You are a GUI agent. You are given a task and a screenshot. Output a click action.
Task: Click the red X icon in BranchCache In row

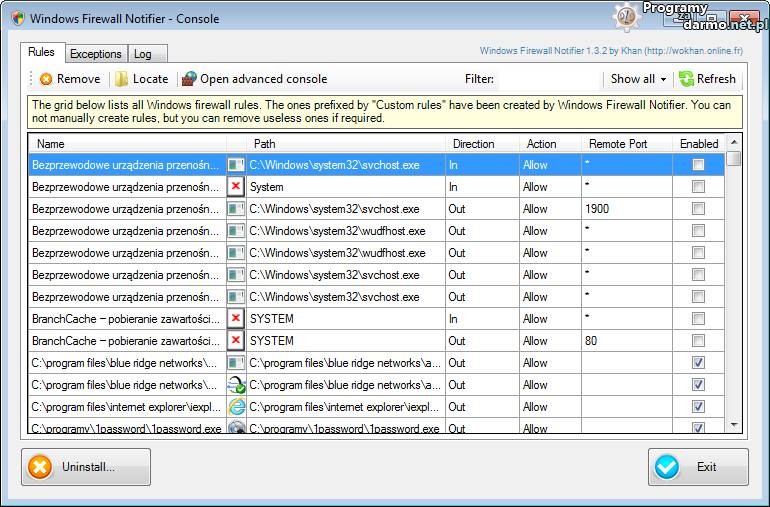[x=235, y=319]
